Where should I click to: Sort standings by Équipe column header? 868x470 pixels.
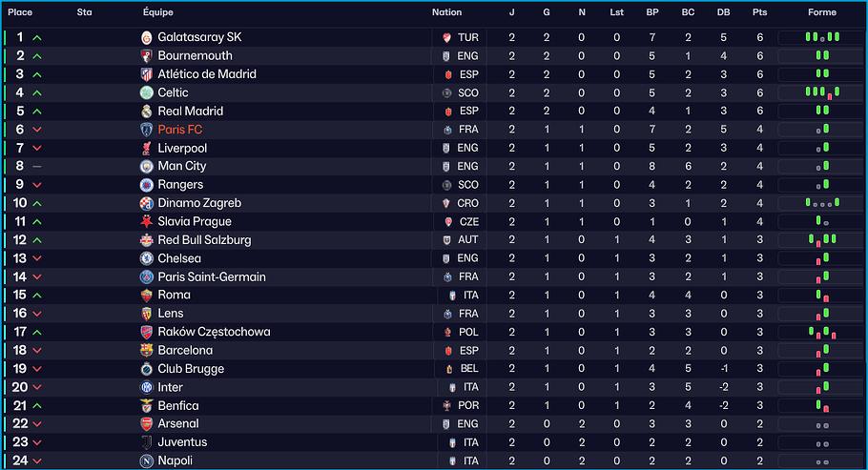click(158, 12)
